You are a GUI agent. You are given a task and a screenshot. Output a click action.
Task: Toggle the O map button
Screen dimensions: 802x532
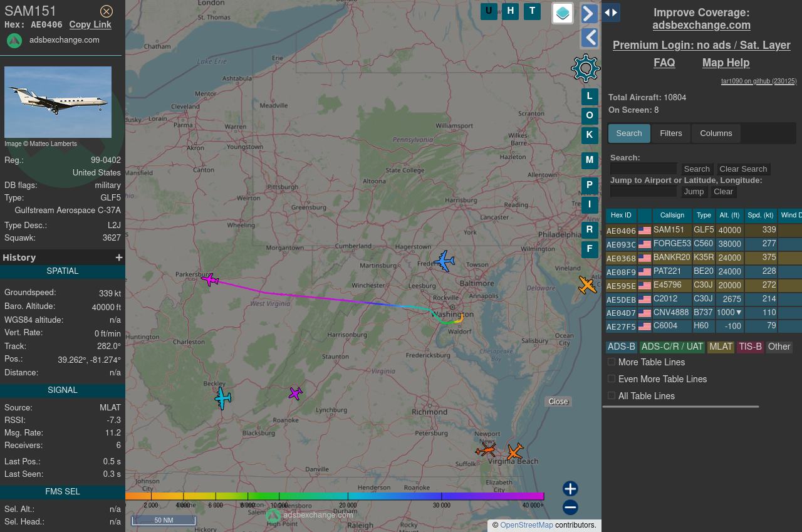coord(590,116)
